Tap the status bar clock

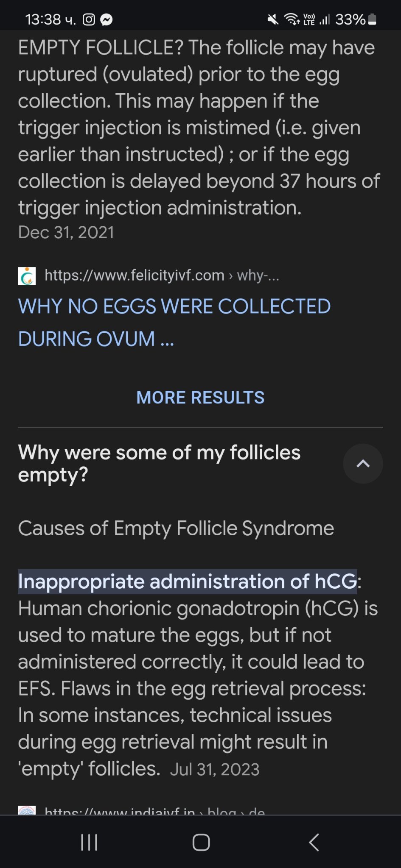pos(50,19)
